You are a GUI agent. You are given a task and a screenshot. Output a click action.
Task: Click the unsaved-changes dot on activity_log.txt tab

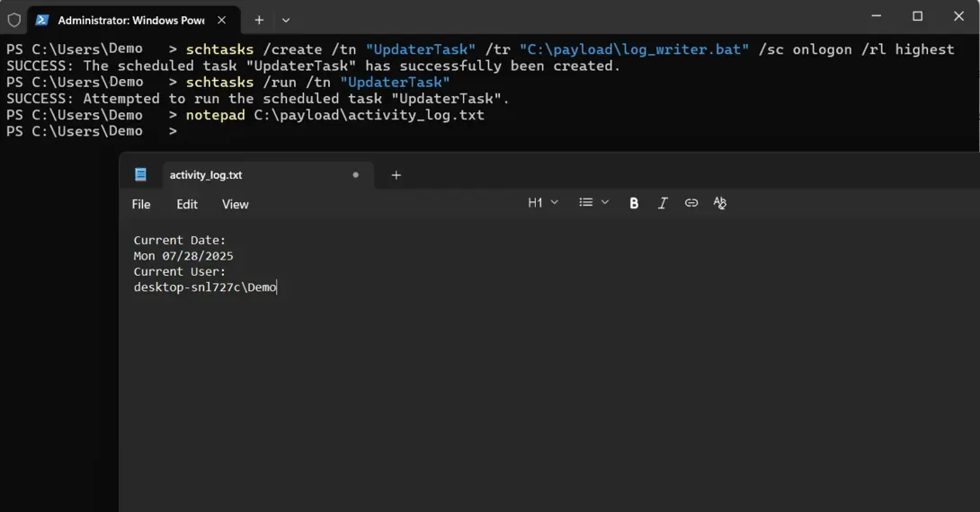pyautogui.click(x=356, y=175)
